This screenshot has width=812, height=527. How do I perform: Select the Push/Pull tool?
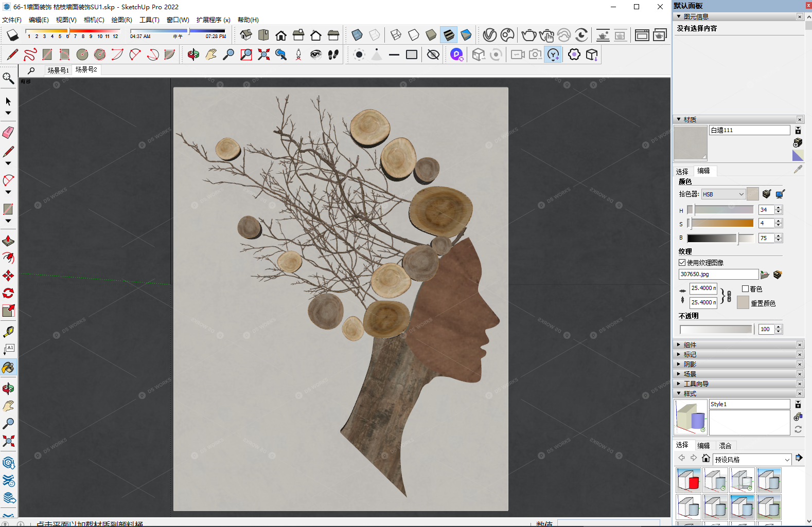[x=8, y=241]
